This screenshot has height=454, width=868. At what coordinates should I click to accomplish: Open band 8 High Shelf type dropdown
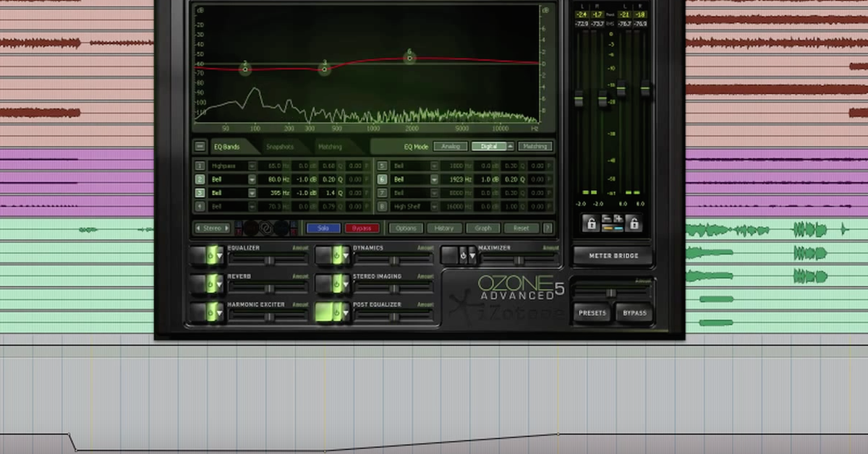tap(434, 207)
